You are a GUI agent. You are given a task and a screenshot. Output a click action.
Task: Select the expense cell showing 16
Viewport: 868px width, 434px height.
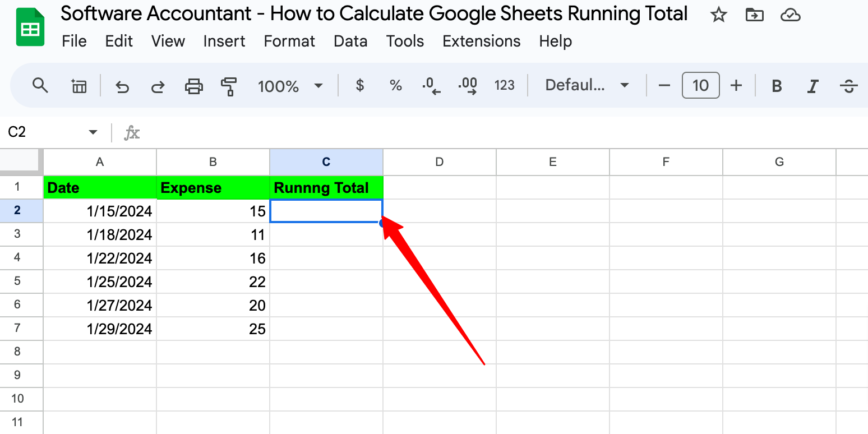(213, 258)
